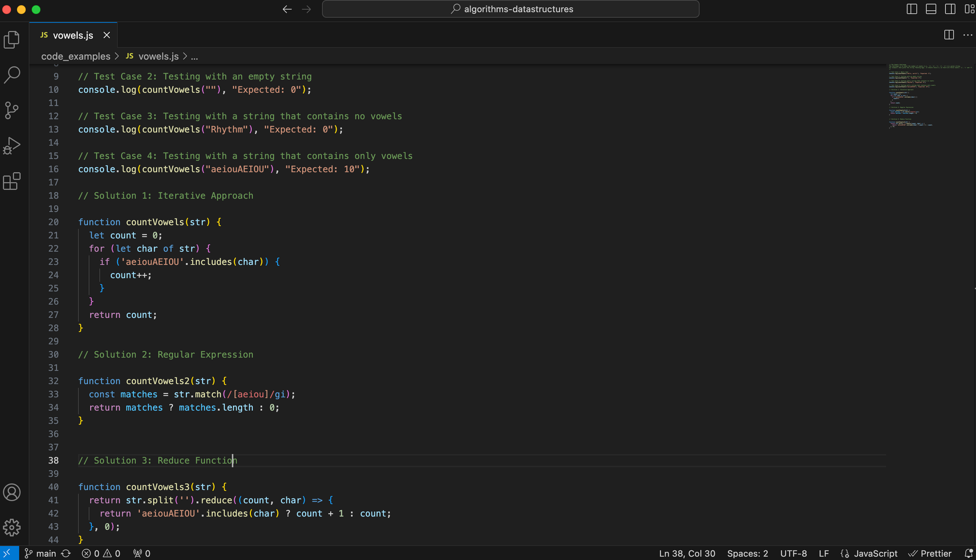This screenshot has width=976, height=560.
Task: Open the JavaScript language mode selector
Action: [x=876, y=553]
